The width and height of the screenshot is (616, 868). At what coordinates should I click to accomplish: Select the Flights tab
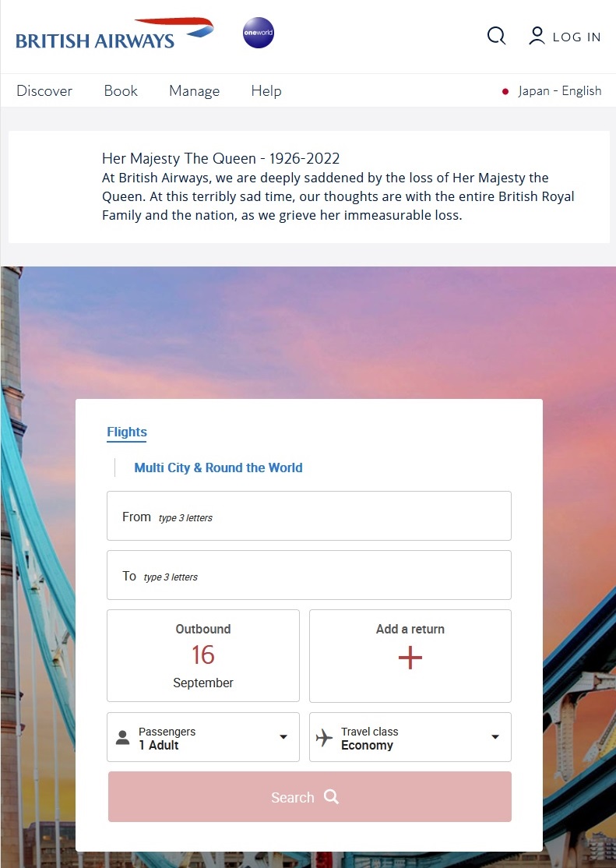[x=127, y=432]
